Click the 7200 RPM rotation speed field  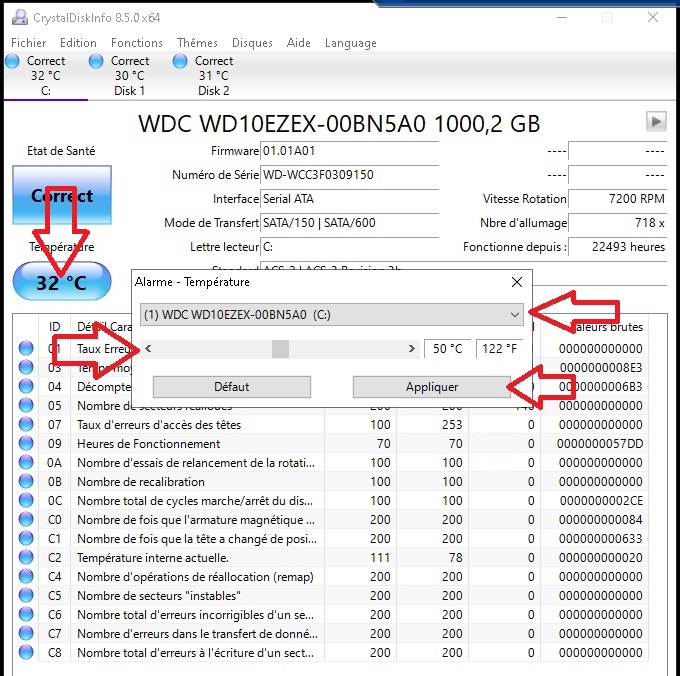click(x=618, y=199)
